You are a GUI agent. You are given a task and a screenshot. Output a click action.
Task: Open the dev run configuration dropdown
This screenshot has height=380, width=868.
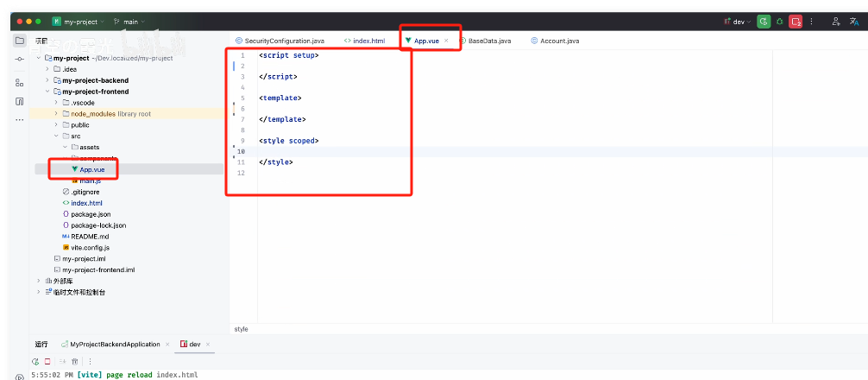pos(738,22)
